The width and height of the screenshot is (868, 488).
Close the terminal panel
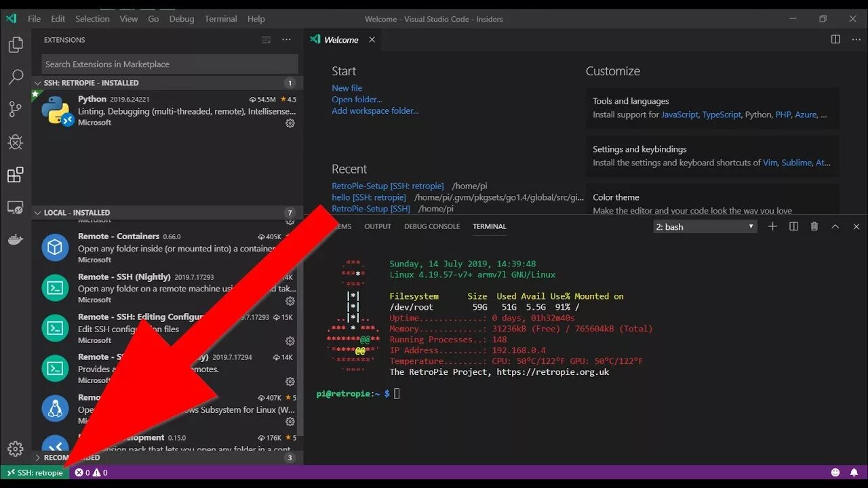tap(856, 226)
